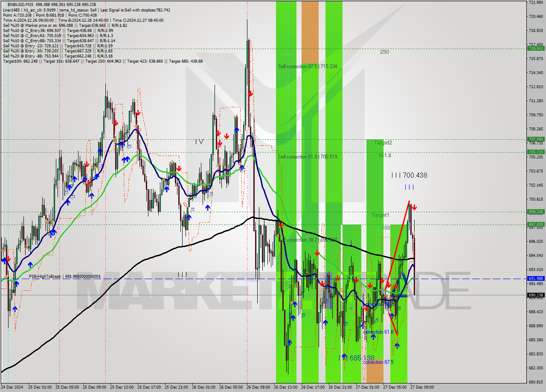
Task: Click the 702.145 price axis value
Action: 535,185
